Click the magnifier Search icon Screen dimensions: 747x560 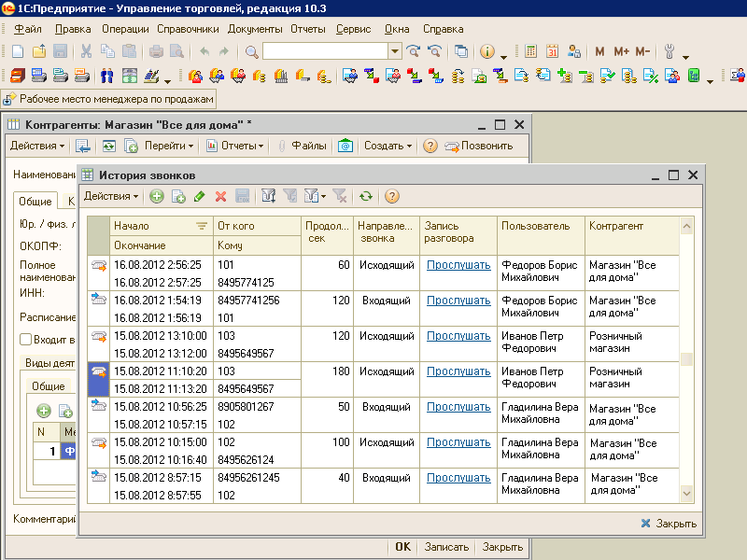tap(251, 51)
